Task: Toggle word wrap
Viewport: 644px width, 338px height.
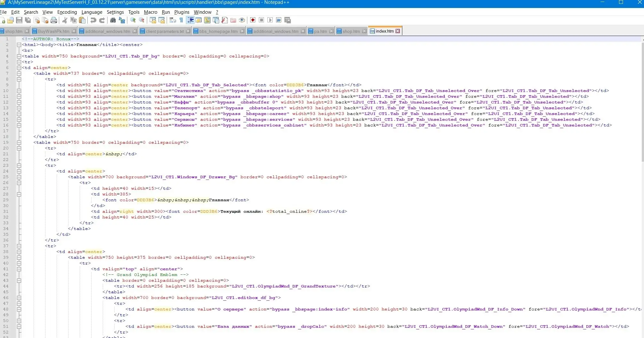Action: pyautogui.click(x=172, y=20)
